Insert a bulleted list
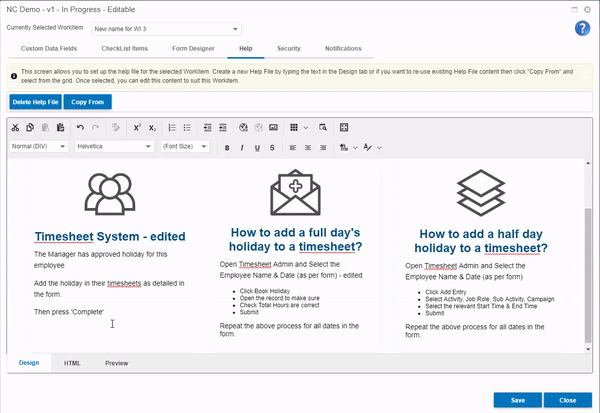Image resolution: width=600 pixels, height=413 pixels. [187, 127]
